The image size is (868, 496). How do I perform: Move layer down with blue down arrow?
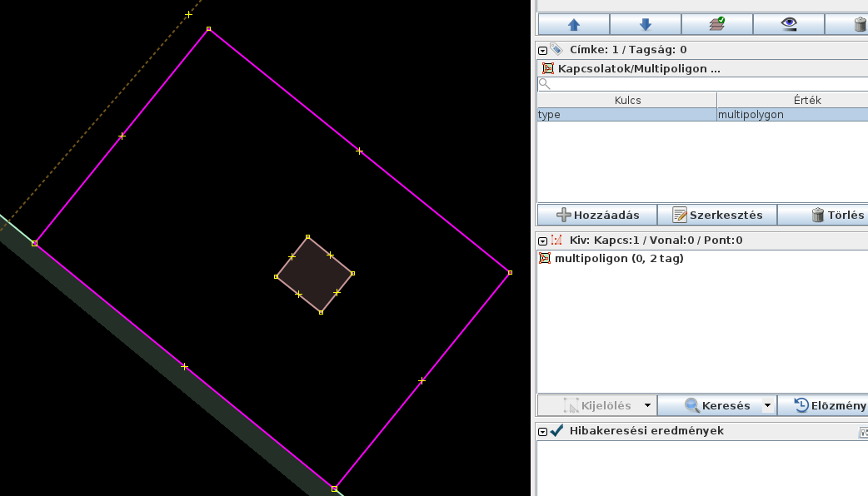tap(646, 24)
